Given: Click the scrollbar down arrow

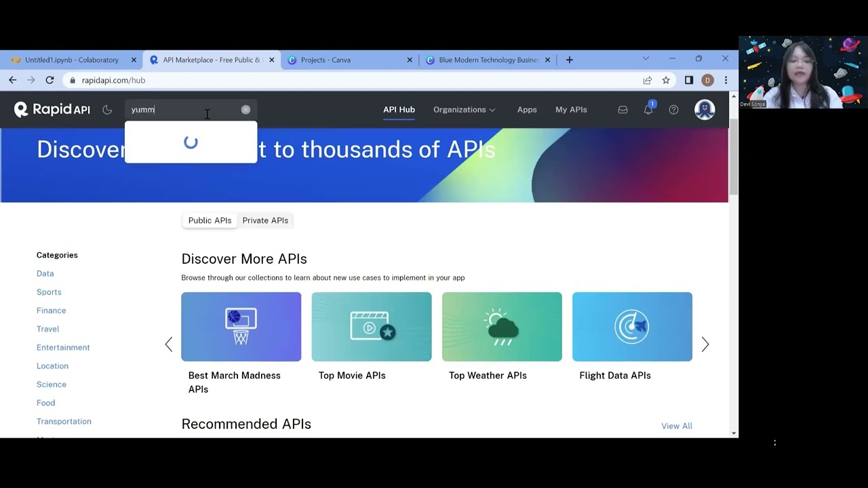Looking at the screenshot, I should coord(734,433).
